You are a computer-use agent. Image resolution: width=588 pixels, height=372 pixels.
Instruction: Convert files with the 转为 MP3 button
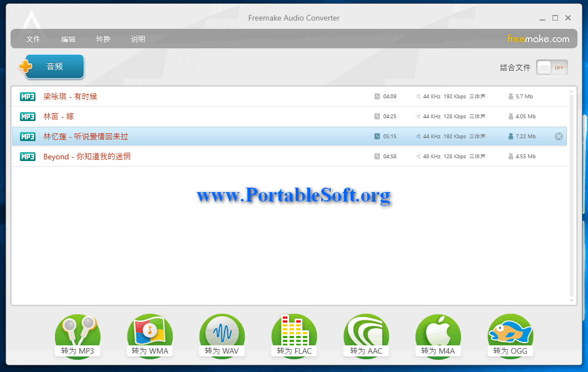[78, 336]
